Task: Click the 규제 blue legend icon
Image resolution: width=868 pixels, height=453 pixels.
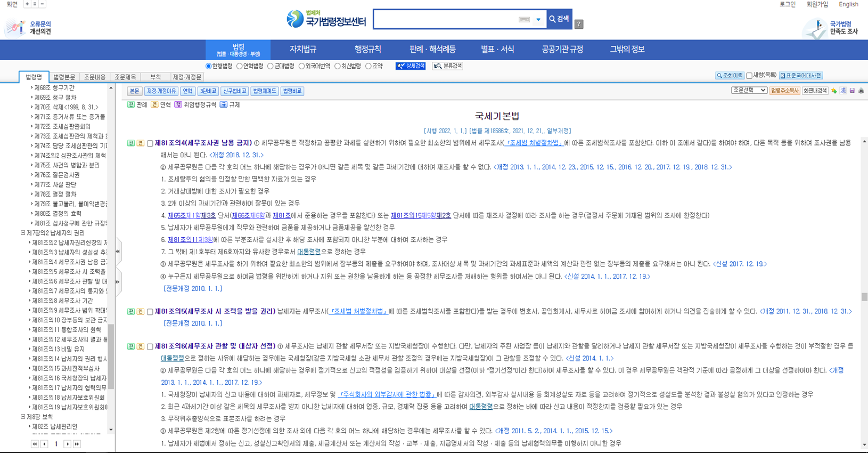Action: click(224, 104)
